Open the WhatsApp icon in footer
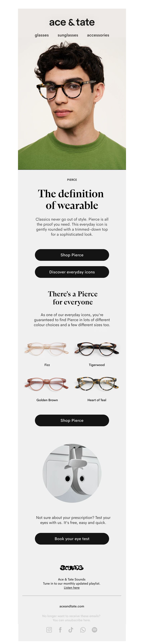The height and width of the screenshot is (644, 144). click(x=83, y=629)
